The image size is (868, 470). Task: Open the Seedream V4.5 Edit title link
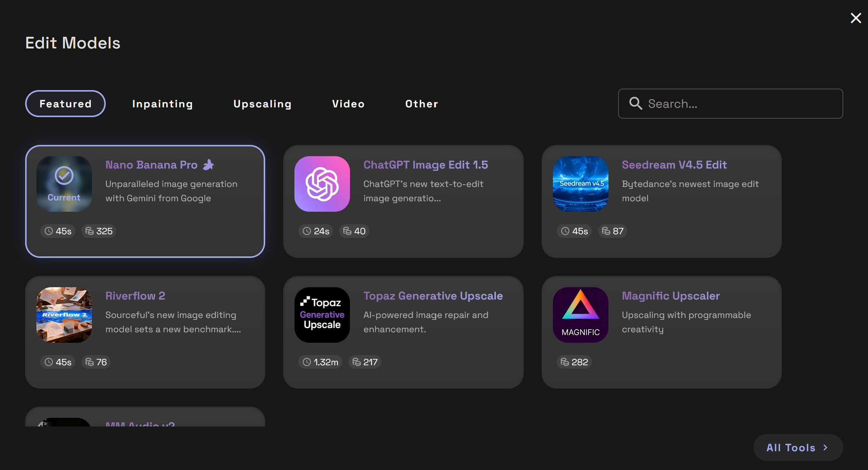pos(674,165)
